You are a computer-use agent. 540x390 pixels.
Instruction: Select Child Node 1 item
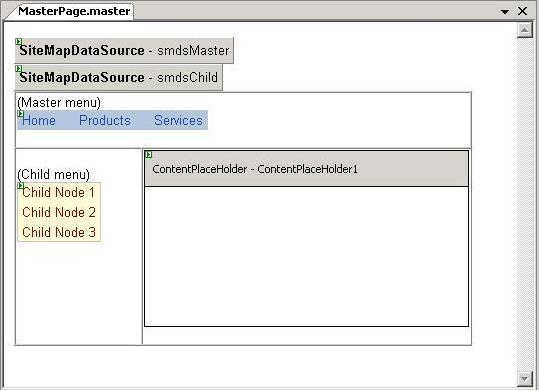point(59,192)
